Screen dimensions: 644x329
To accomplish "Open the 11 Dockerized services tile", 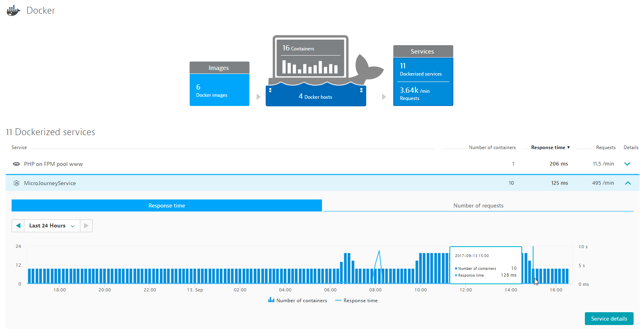I will pos(423,70).
